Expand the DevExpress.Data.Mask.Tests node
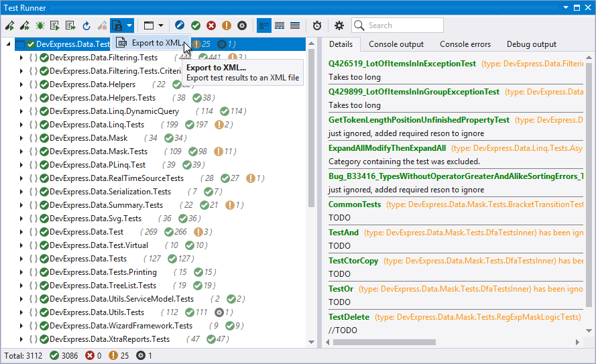 pyautogui.click(x=21, y=151)
